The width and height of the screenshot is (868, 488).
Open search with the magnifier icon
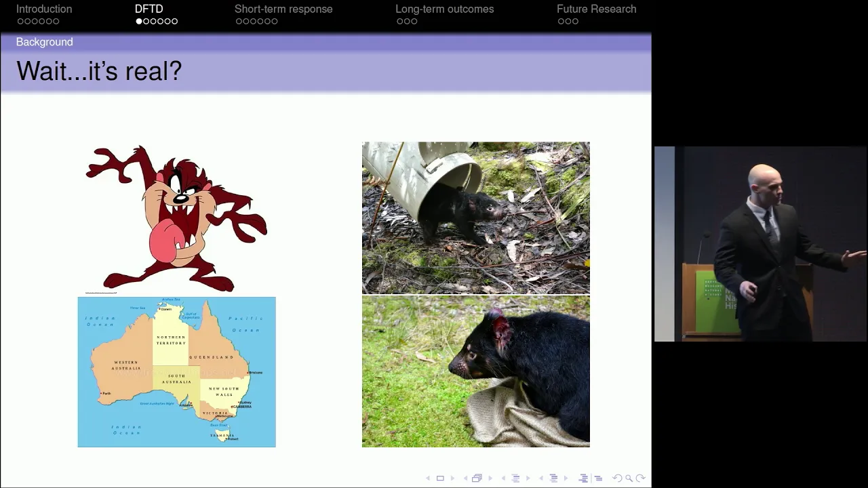tap(629, 478)
